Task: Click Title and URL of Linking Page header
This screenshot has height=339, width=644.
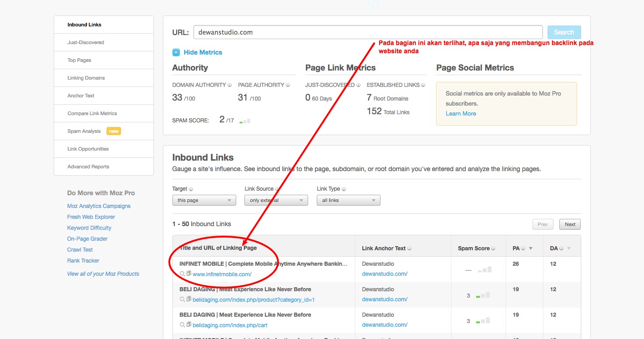Action: pos(218,248)
